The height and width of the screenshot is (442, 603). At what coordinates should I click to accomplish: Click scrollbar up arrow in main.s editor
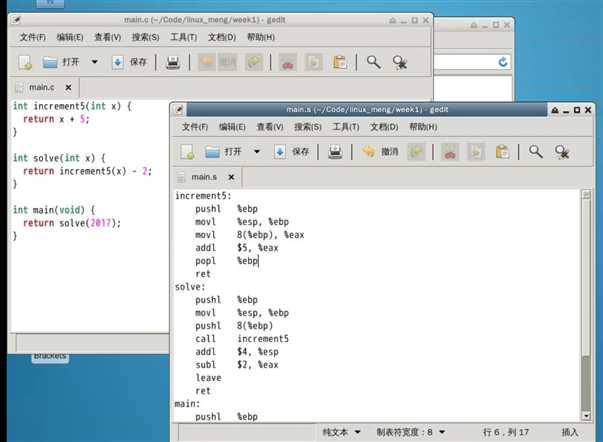[586, 195]
